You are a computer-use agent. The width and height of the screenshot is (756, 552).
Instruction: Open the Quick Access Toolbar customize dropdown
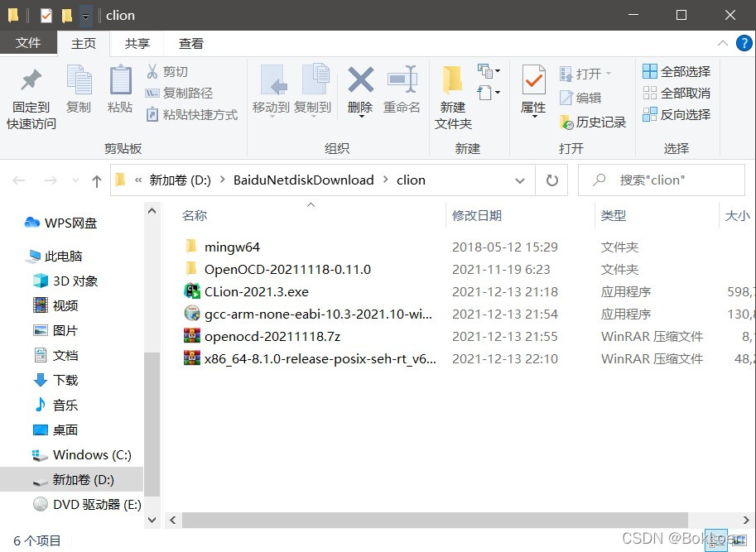[x=85, y=16]
